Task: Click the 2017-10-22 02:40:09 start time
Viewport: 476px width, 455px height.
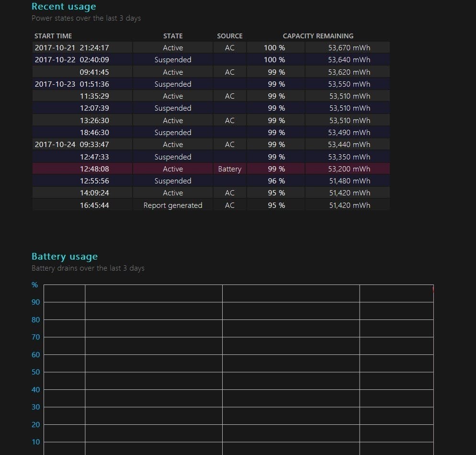Action: [72, 60]
